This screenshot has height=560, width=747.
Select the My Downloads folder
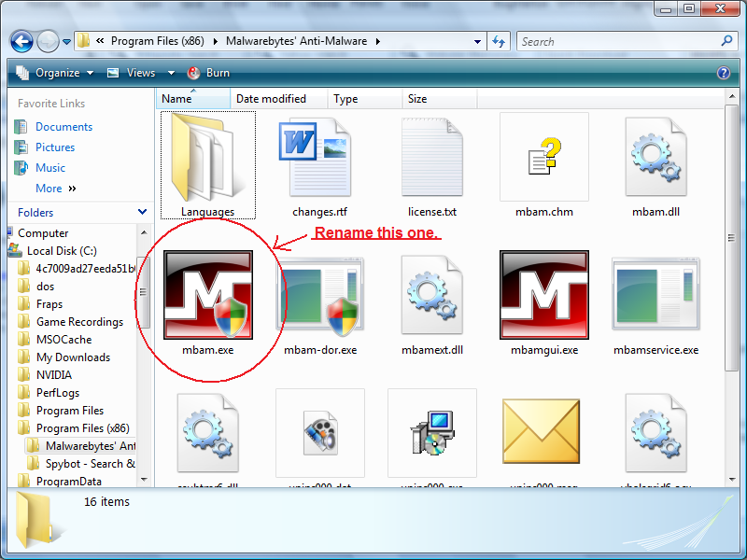(x=74, y=357)
